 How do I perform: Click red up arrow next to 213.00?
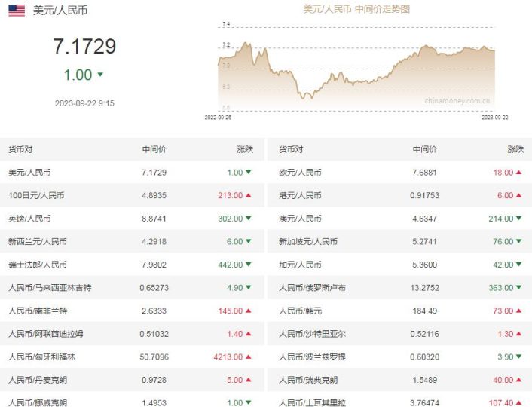pyautogui.click(x=249, y=195)
